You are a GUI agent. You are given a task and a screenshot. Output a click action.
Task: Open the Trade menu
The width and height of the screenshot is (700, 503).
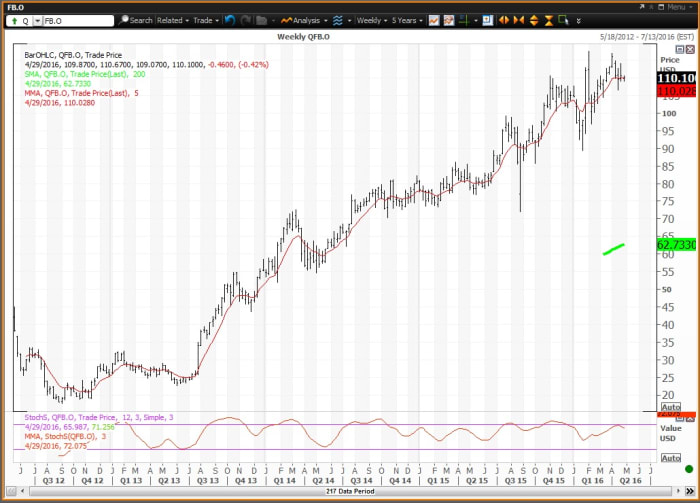[205, 20]
